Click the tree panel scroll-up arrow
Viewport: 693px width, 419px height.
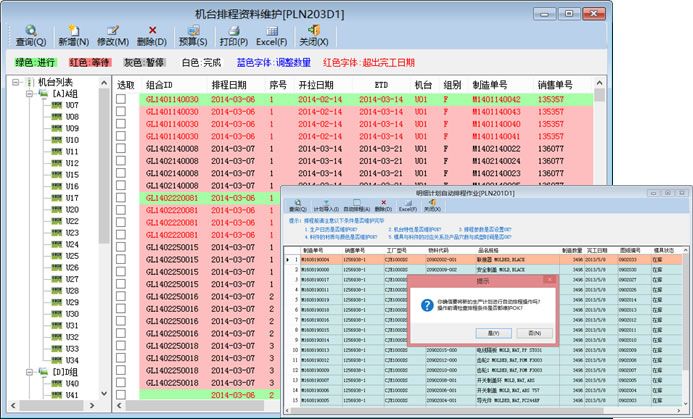[104, 83]
